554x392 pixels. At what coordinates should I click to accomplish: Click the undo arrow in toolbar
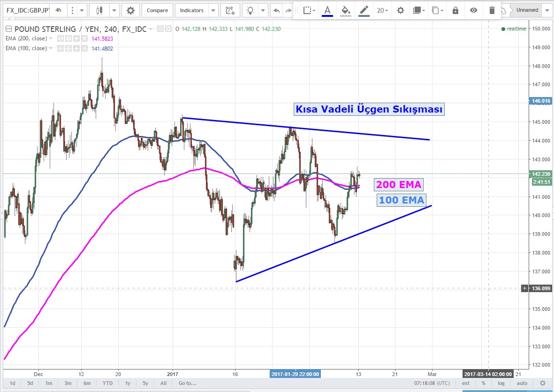[x=276, y=10]
